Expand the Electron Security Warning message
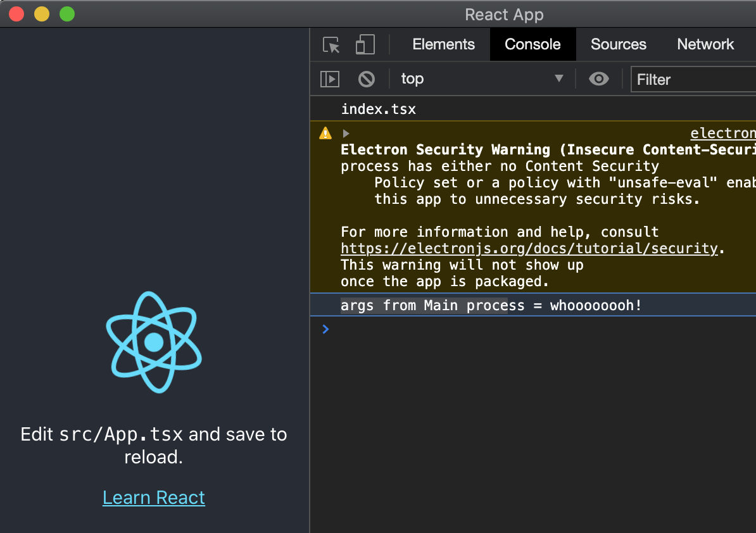756x533 pixels. tap(346, 134)
